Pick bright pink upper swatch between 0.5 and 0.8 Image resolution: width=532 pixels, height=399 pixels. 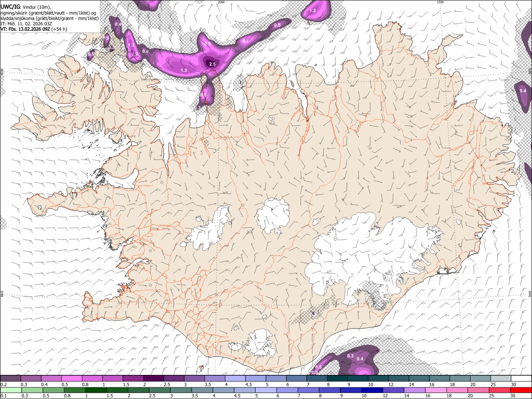point(71,378)
